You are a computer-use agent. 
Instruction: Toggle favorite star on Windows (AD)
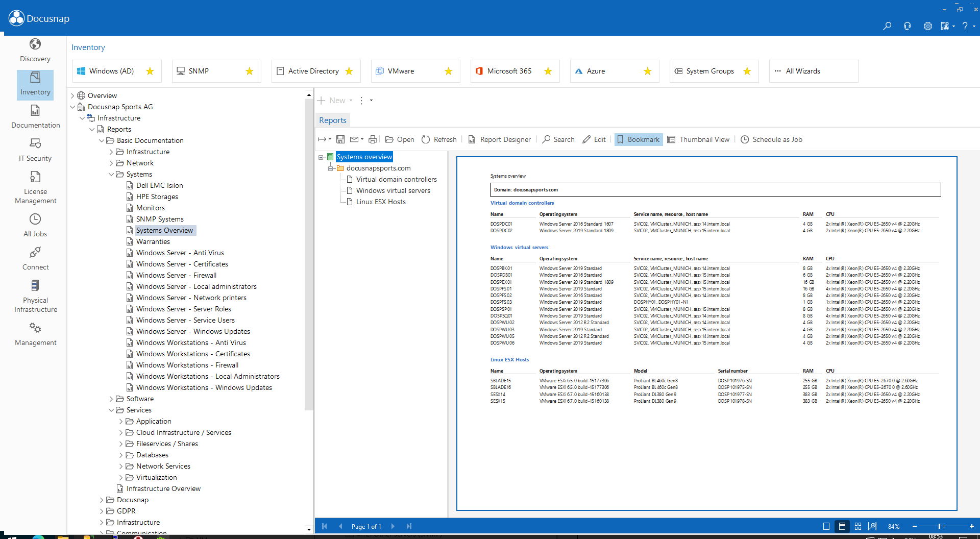click(150, 71)
